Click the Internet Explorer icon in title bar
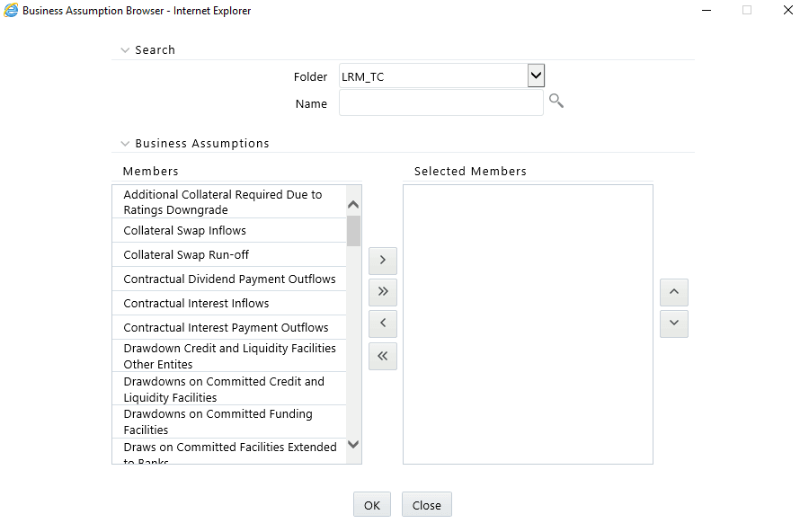 click(x=10, y=10)
